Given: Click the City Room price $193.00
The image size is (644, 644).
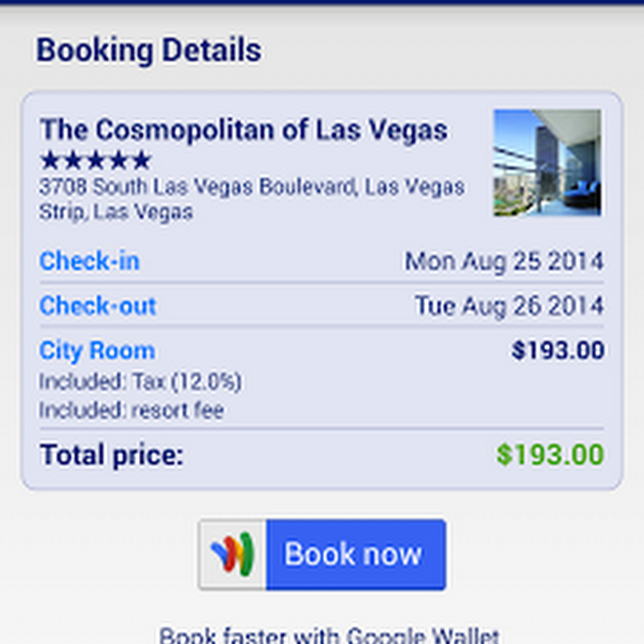Looking at the screenshot, I should point(557,351).
